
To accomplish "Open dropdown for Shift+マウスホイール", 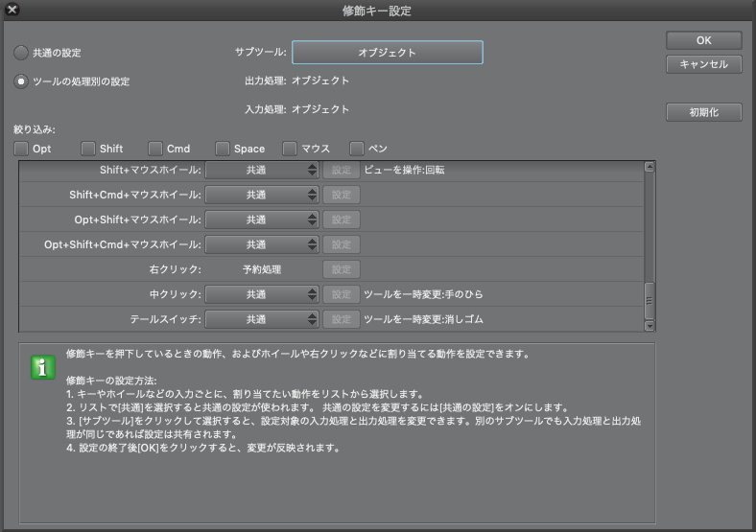I will coord(262,170).
